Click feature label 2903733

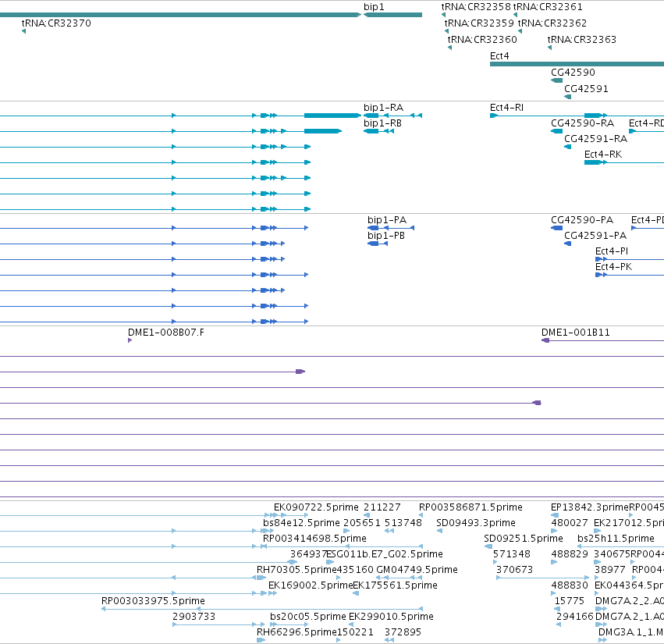click(194, 617)
